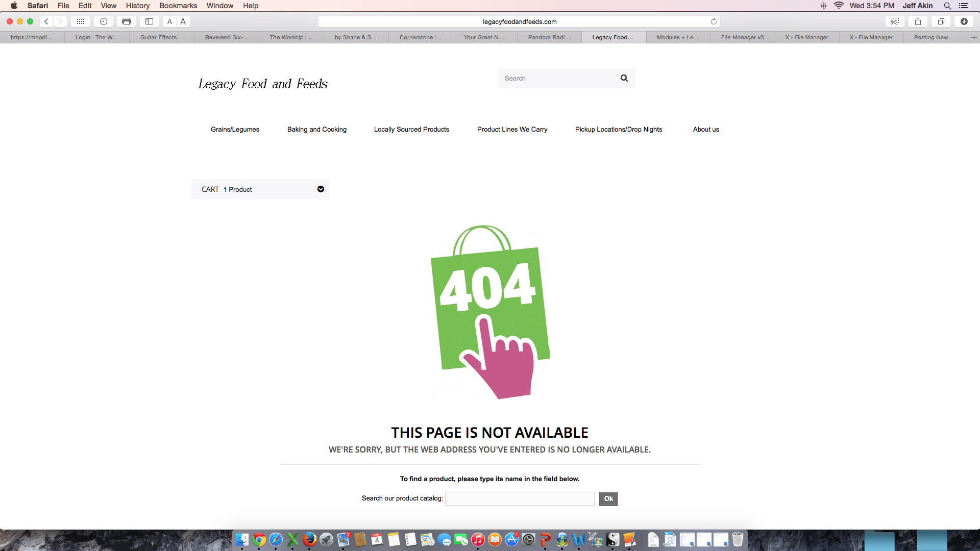
Task: Open the Top Sites grid icon
Action: (81, 21)
